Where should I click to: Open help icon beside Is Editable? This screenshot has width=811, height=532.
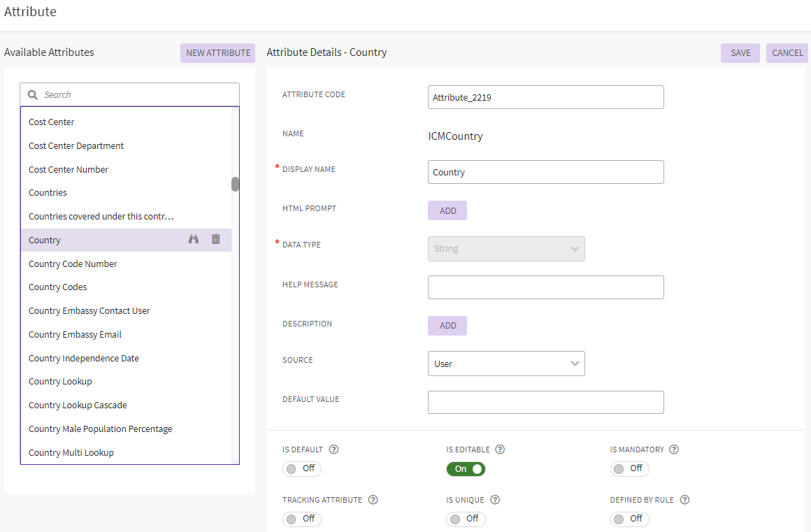click(x=500, y=450)
